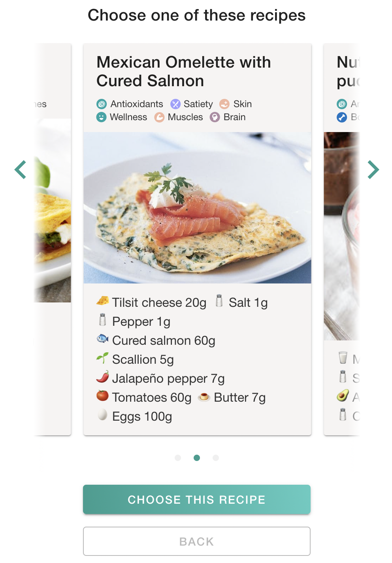Select the third carousel page dot
Viewport: 392px width, 563px height.
pos(216,458)
